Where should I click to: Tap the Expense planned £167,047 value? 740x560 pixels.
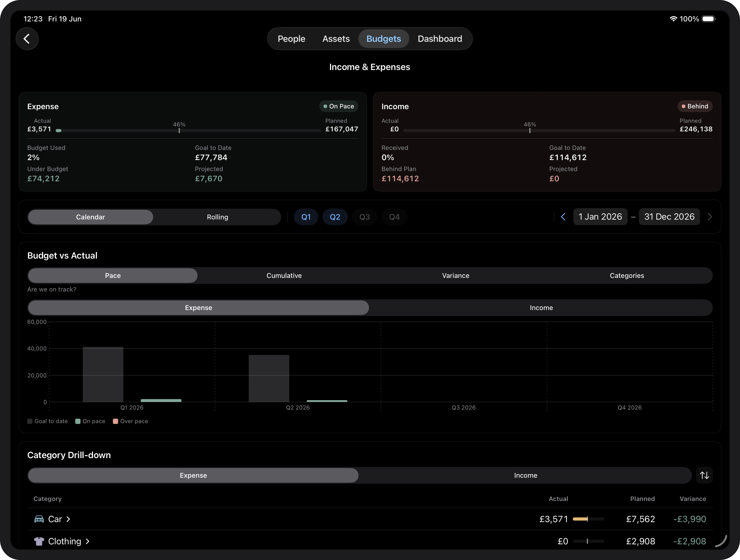coord(342,129)
